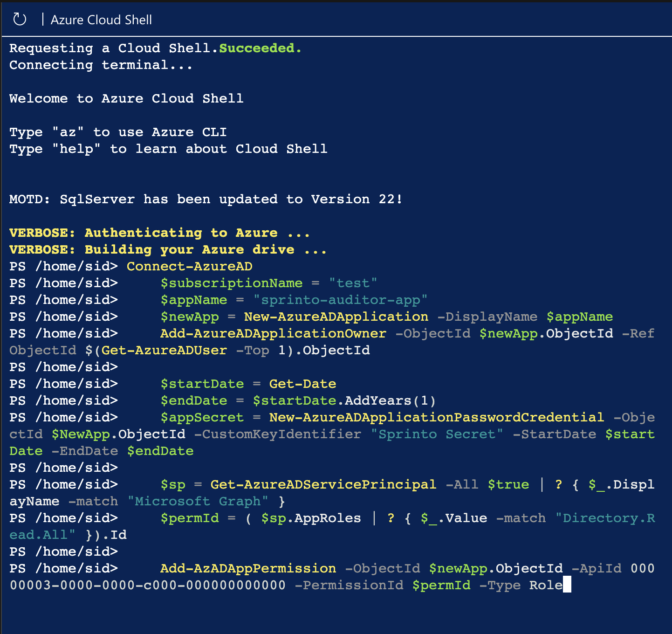This screenshot has width=672, height=634.
Task: Click the "Sprinto Secret" string
Action: pyautogui.click(x=437, y=434)
